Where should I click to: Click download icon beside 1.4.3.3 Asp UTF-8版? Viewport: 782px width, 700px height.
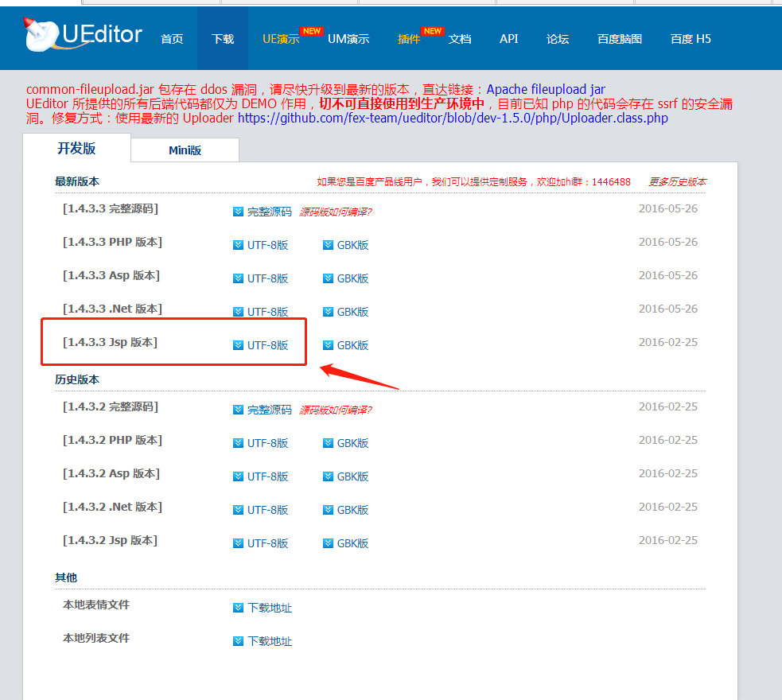click(238, 278)
